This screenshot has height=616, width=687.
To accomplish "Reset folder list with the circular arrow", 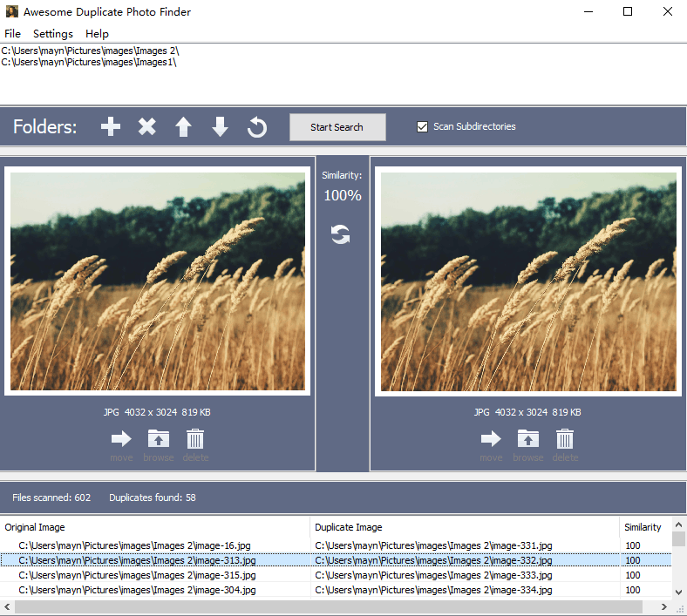I will click(256, 127).
